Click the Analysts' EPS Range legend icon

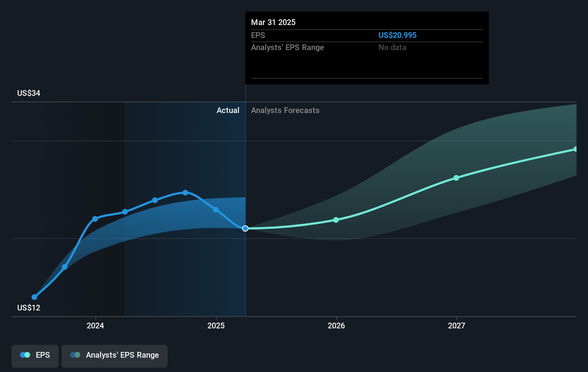point(75,354)
